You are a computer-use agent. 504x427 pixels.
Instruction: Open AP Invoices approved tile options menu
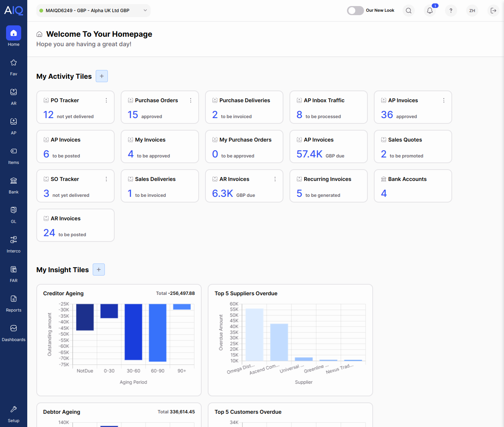click(x=444, y=100)
